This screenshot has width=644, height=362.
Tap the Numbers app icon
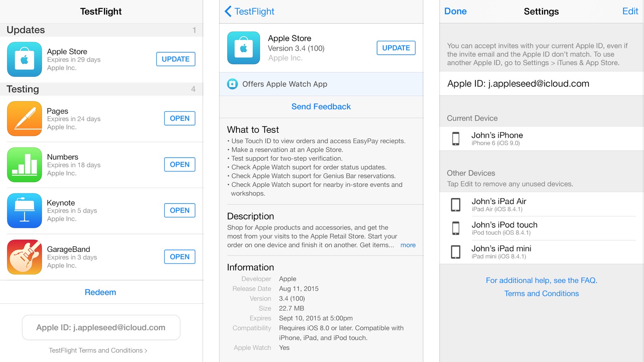(x=25, y=165)
